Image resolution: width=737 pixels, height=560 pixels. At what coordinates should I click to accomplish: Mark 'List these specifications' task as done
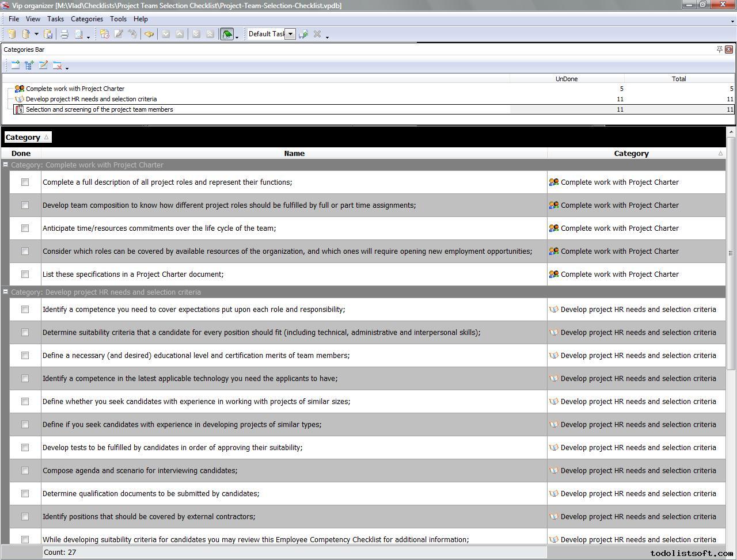pyautogui.click(x=25, y=275)
